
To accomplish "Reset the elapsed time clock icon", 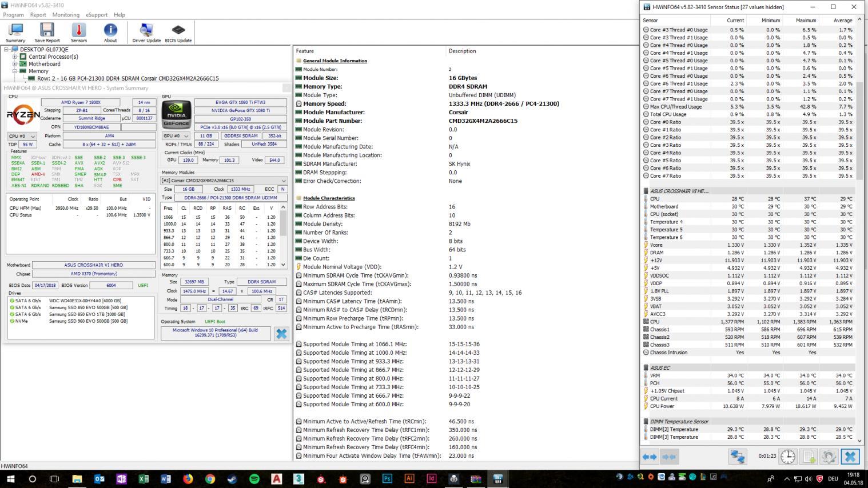I will point(788,456).
